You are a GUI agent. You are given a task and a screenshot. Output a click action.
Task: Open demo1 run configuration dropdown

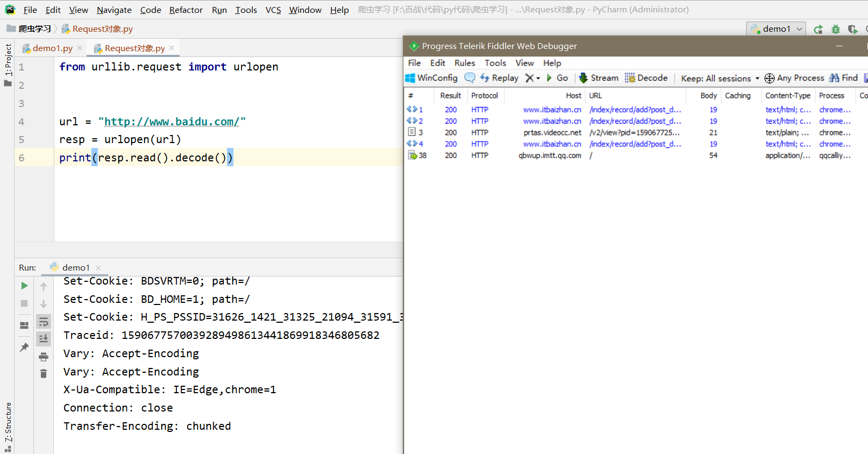point(776,29)
